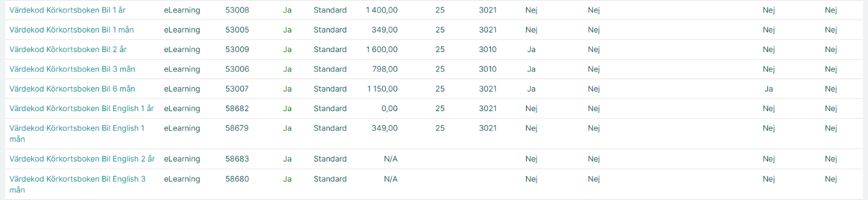The image size is (868, 200).
Task: Open Värdekod Körkortsboken Bil English 1 mån
Action: click(x=77, y=133)
